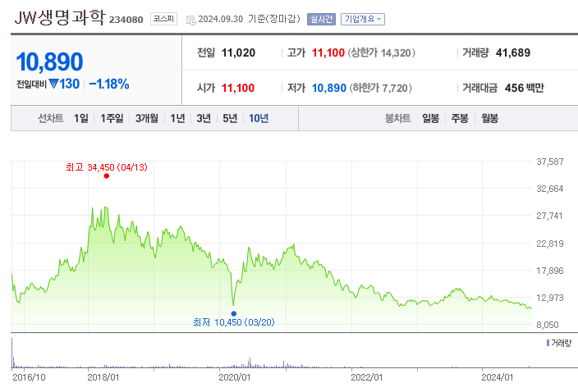Click the 2024/01 axis label

[x=497, y=377]
